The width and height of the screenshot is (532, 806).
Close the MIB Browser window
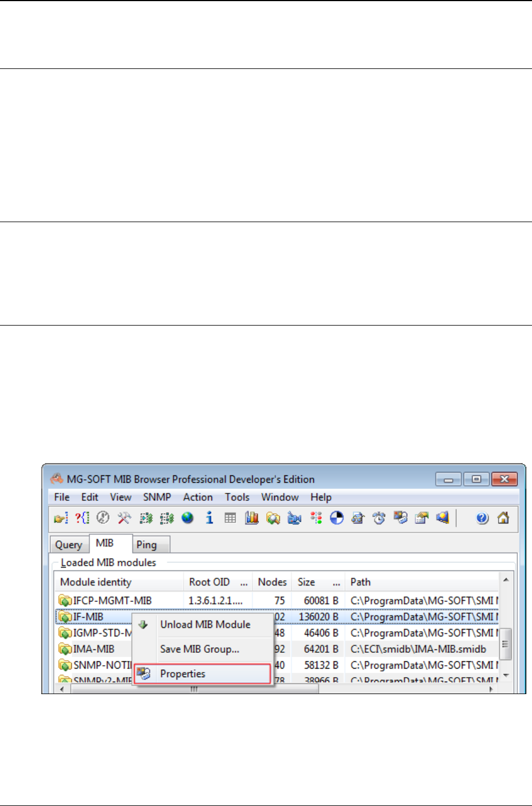(505, 479)
